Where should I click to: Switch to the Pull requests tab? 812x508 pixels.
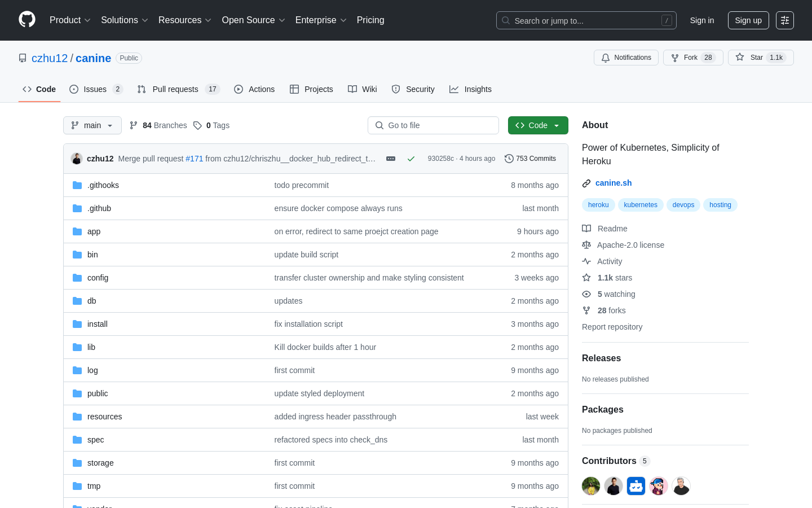click(178, 89)
